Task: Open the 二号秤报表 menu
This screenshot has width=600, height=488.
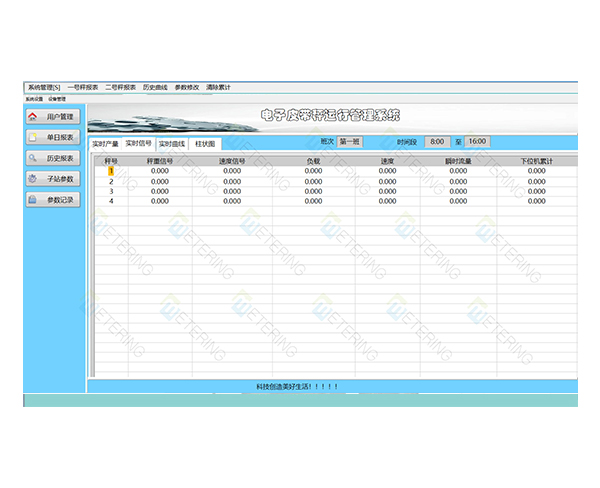Action: tap(121, 87)
